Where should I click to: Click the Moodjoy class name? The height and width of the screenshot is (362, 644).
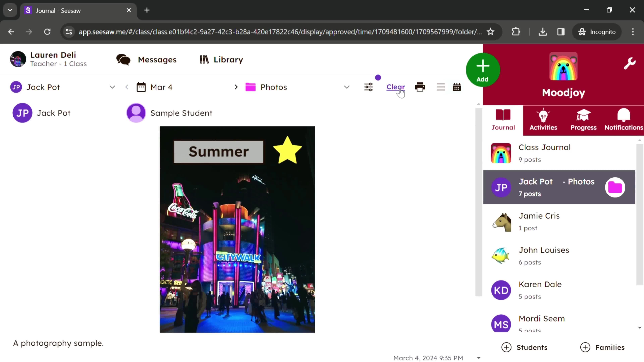(x=563, y=93)
